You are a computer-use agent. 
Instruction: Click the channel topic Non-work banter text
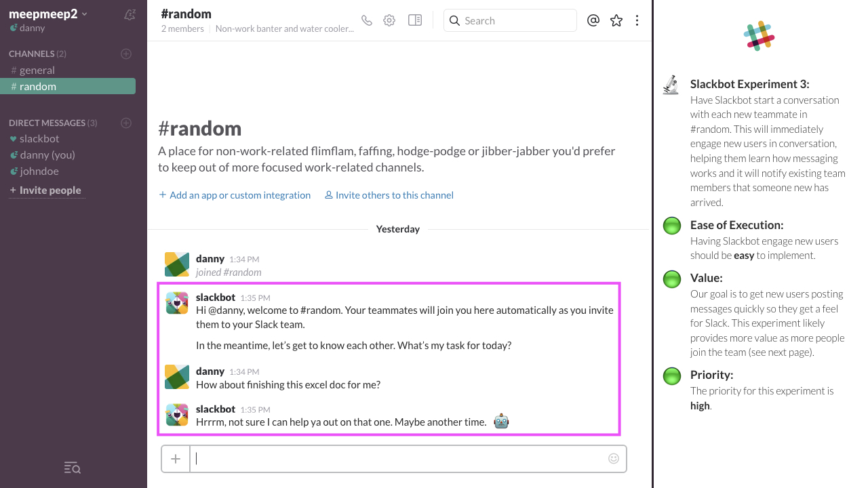point(285,28)
